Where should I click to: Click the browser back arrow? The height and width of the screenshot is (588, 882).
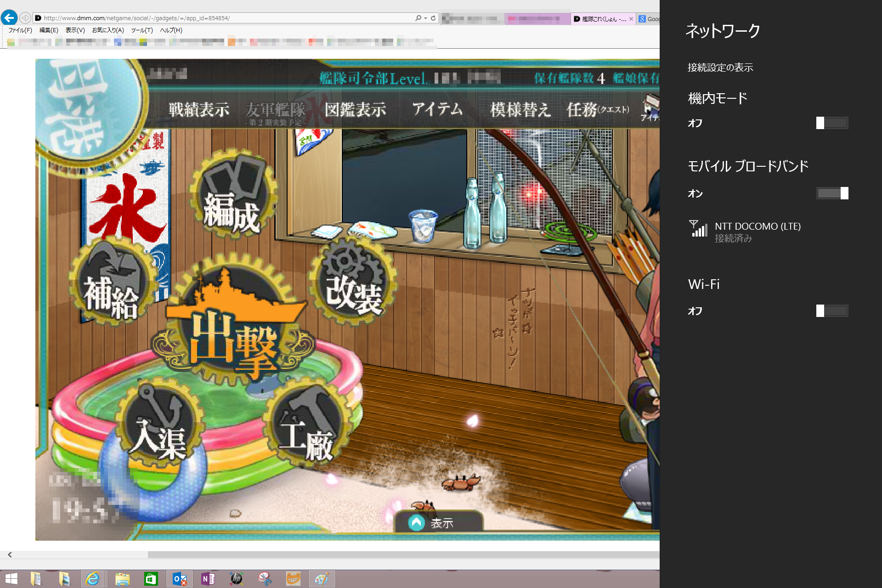coord(9,18)
